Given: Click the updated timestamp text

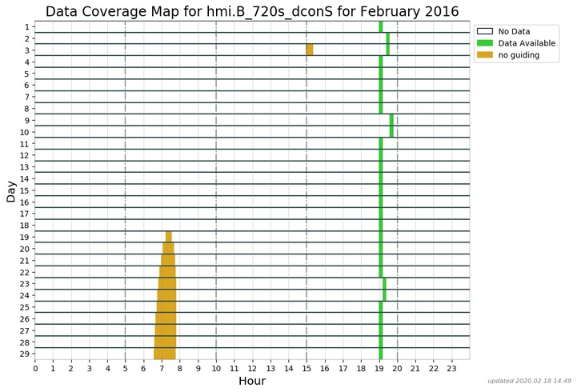Looking at the screenshot, I should (x=529, y=381).
